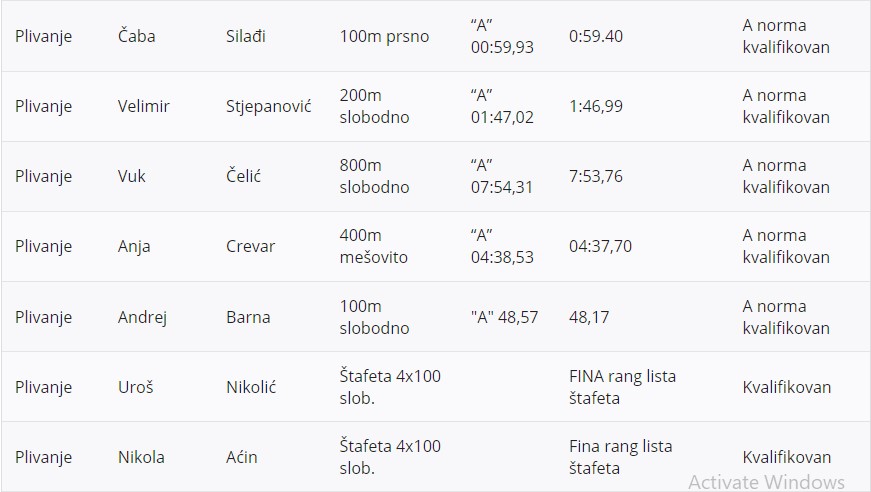
Task: Click the result time 04:37,70
Action: (600, 246)
